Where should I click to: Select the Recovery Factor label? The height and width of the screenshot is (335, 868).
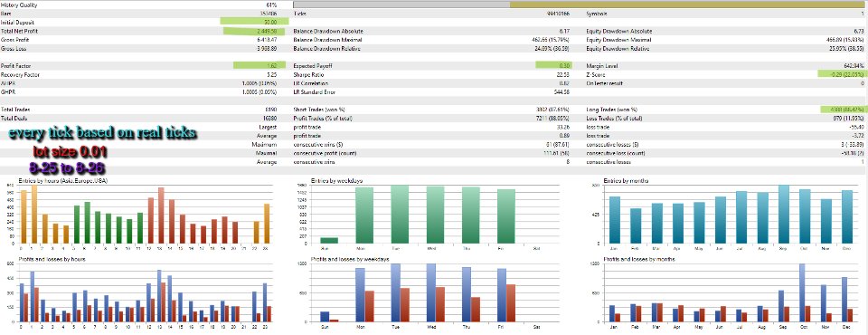(x=20, y=75)
